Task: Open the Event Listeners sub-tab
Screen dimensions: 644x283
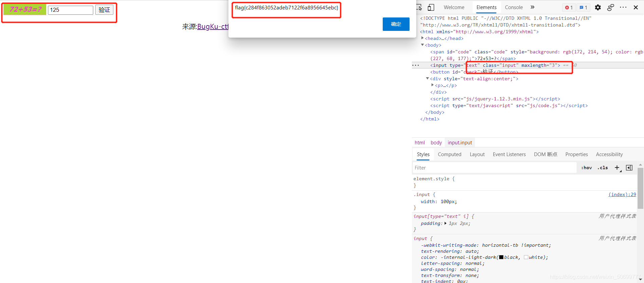Action: (509, 154)
